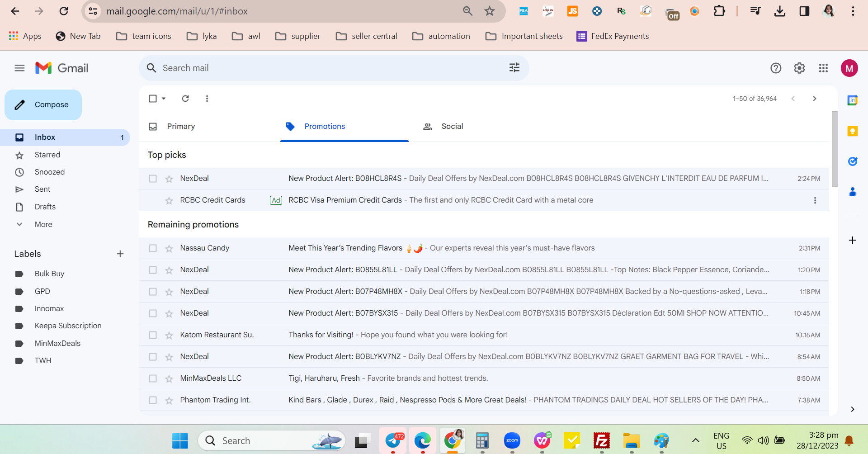Get add-ons plus icon in side panel
The image size is (868, 454).
[853, 240]
